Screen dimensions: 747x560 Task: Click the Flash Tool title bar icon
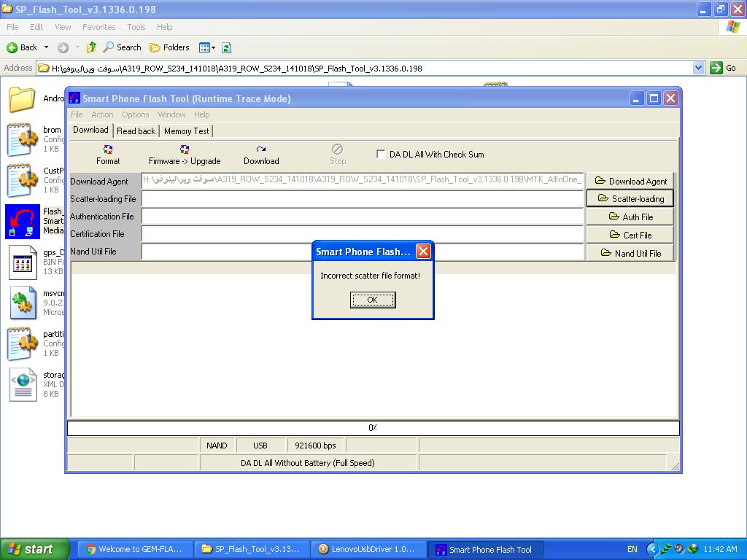(x=74, y=98)
